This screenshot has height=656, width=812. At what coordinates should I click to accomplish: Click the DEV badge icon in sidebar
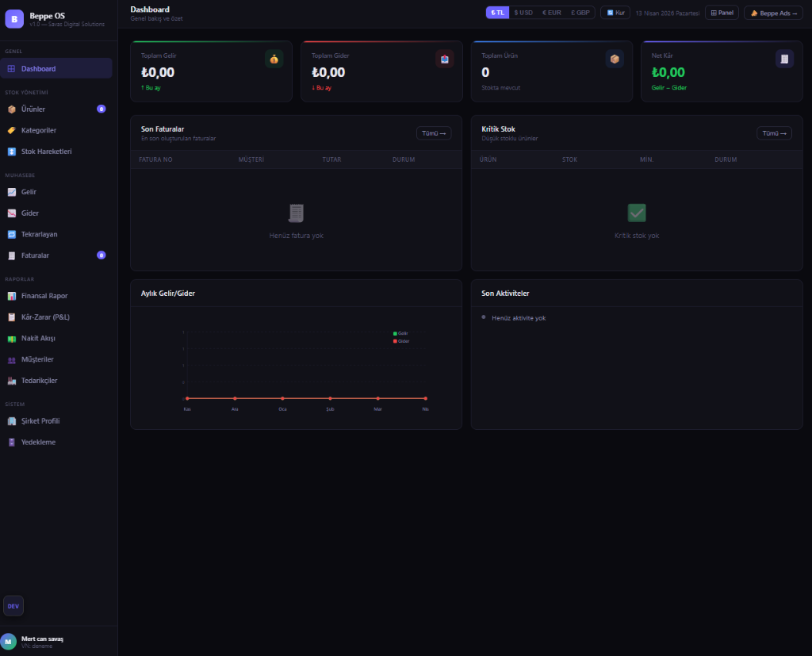click(13, 606)
